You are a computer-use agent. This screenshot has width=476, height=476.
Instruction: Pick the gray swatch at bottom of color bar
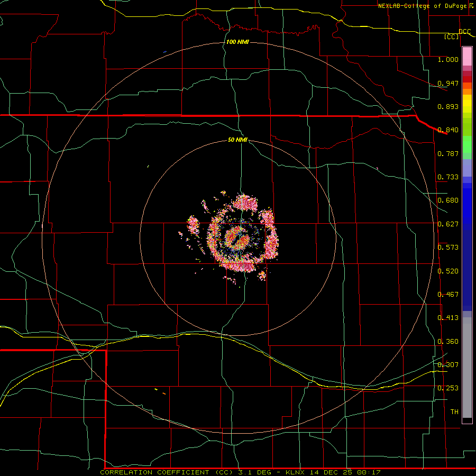tap(467, 368)
